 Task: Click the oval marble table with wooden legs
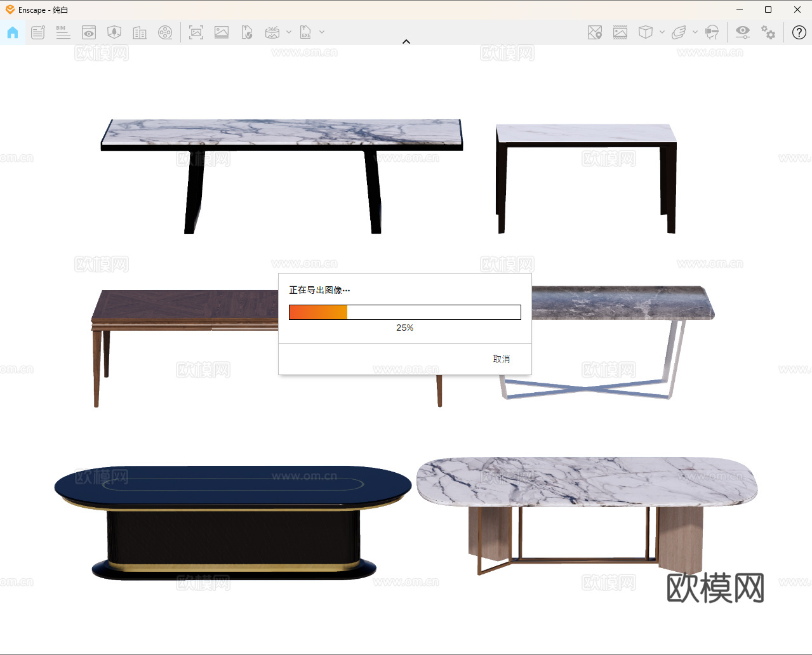click(x=587, y=515)
